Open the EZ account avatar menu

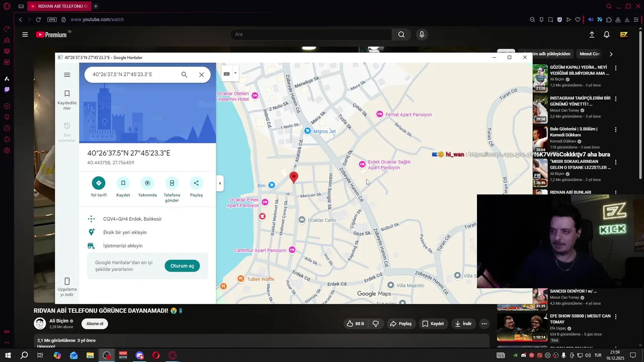point(624,34)
